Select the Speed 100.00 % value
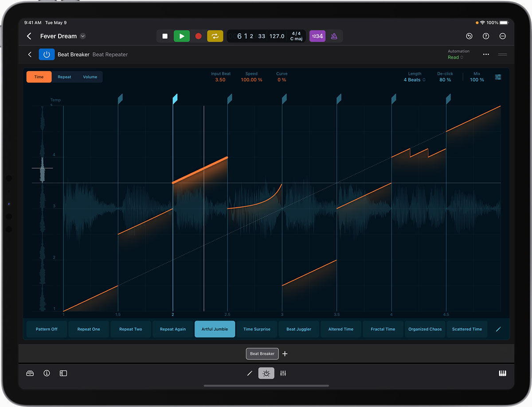This screenshot has width=532, height=407. 251,80
